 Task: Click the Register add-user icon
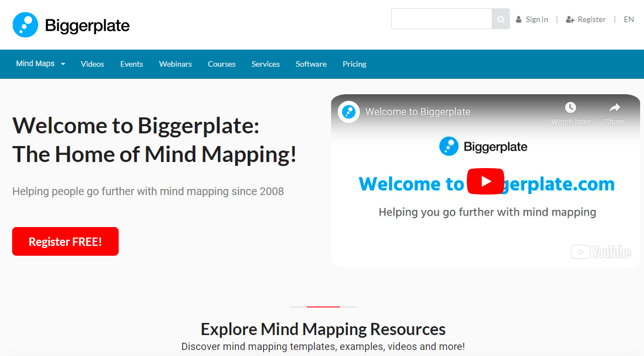pos(570,19)
